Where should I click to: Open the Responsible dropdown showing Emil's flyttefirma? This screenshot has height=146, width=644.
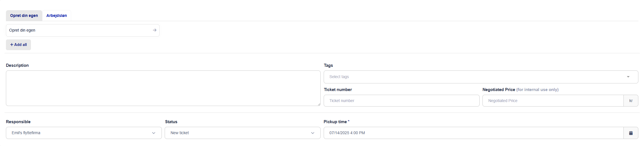click(84, 133)
